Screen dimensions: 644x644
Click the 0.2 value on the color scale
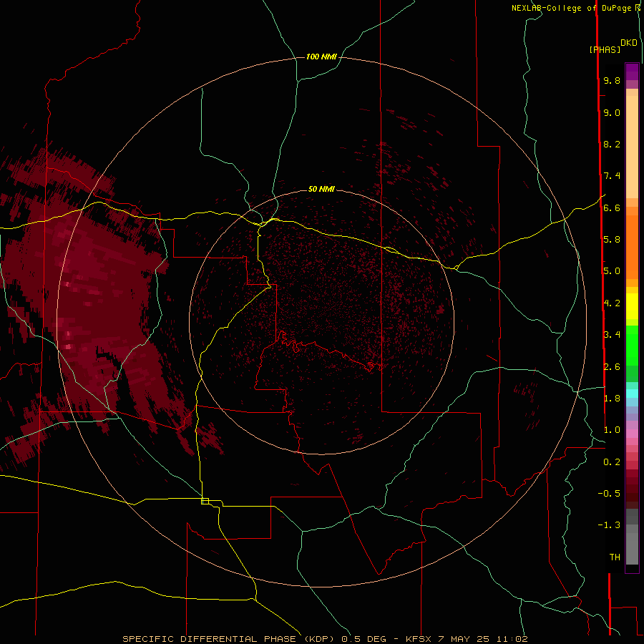pyautogui.click(x=612, y=462)
